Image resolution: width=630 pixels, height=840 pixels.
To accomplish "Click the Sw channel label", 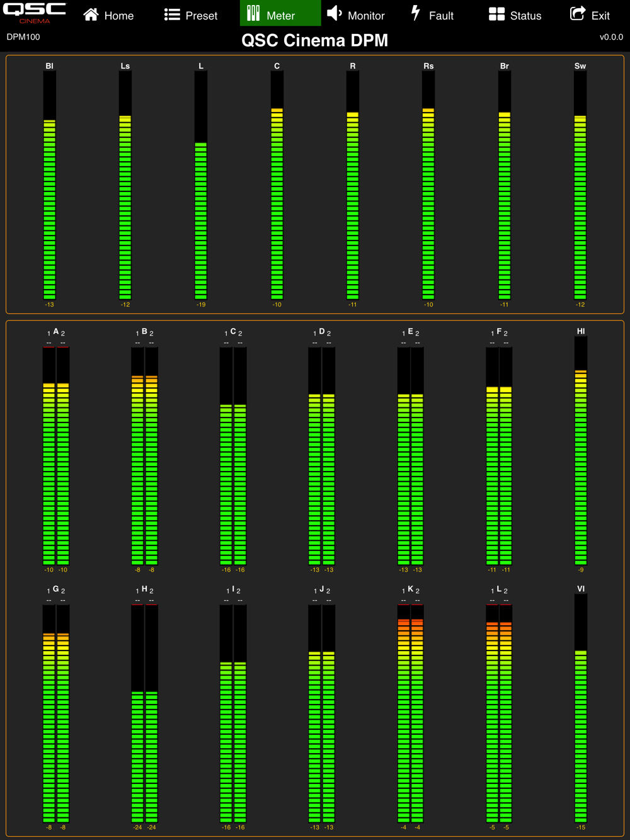I will point(580,66).
